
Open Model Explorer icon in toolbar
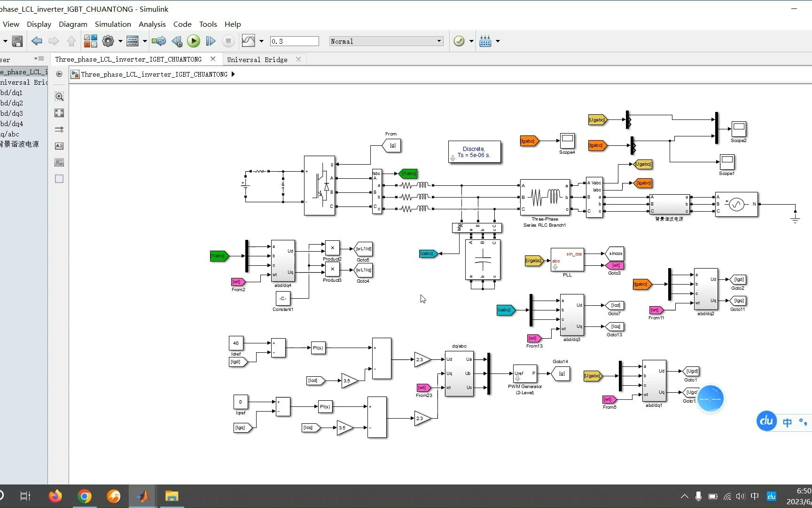(x=133, y=41)
